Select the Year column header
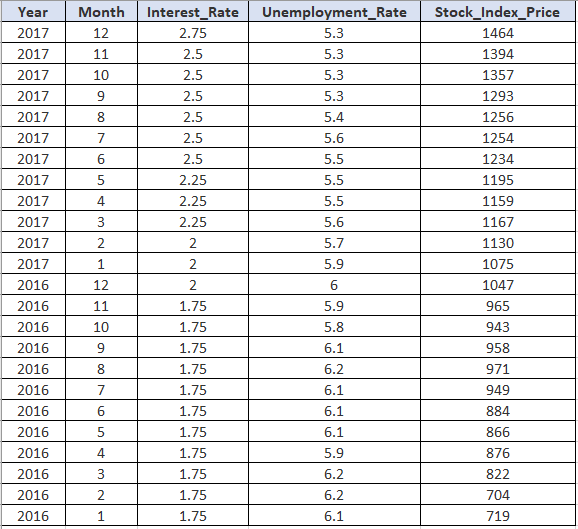 [33, 11]
